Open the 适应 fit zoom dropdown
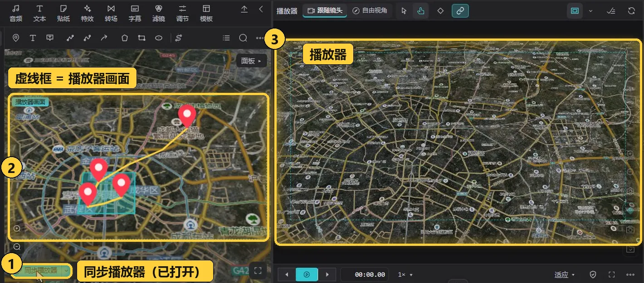 coord(565,274)
